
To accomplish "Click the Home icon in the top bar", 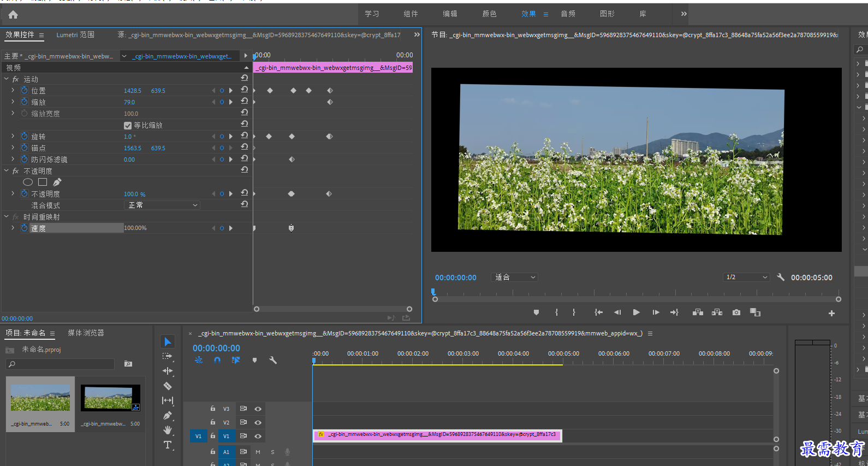I will [x=13, y=15].
